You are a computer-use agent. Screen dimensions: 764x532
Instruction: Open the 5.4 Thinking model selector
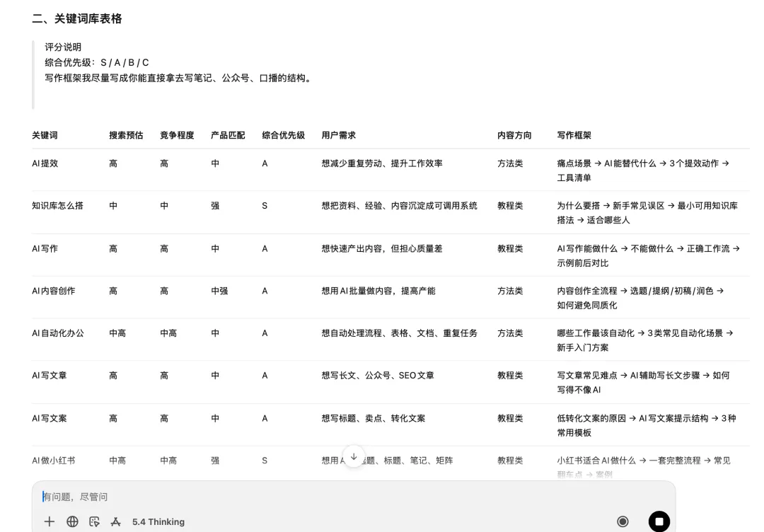158,521
